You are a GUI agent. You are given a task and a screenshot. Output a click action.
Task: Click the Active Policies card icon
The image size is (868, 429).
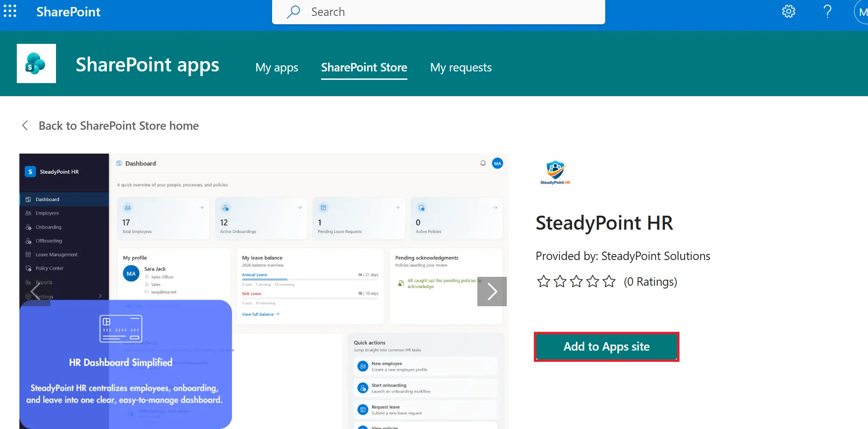421,208
